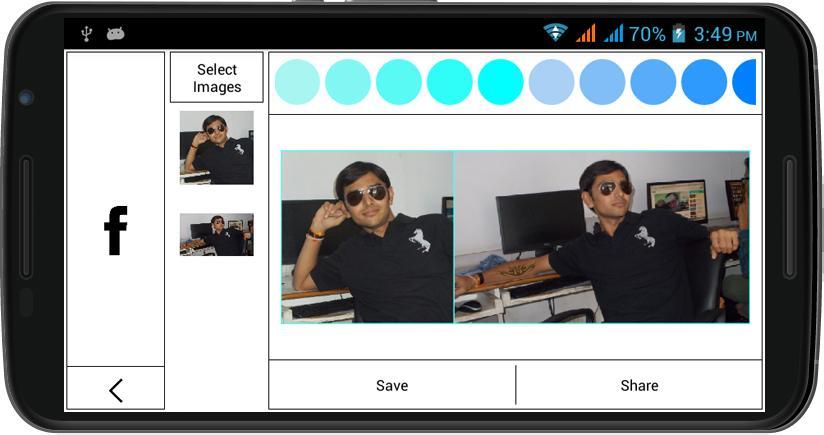The height and width of the screenshot is (435, 824).
Task: Tap the Wi-Fi signal icon
Action: pos(555,33)
